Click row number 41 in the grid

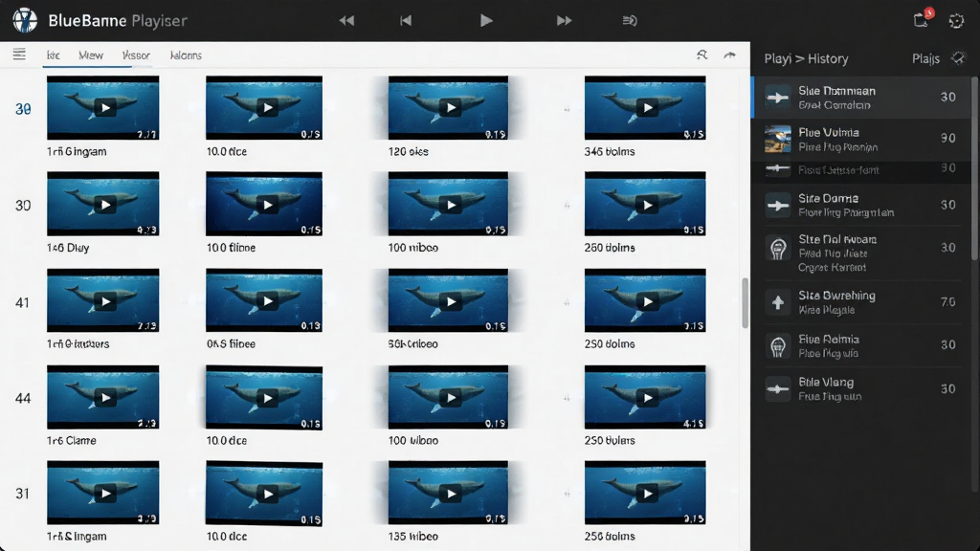coord(23,303)
